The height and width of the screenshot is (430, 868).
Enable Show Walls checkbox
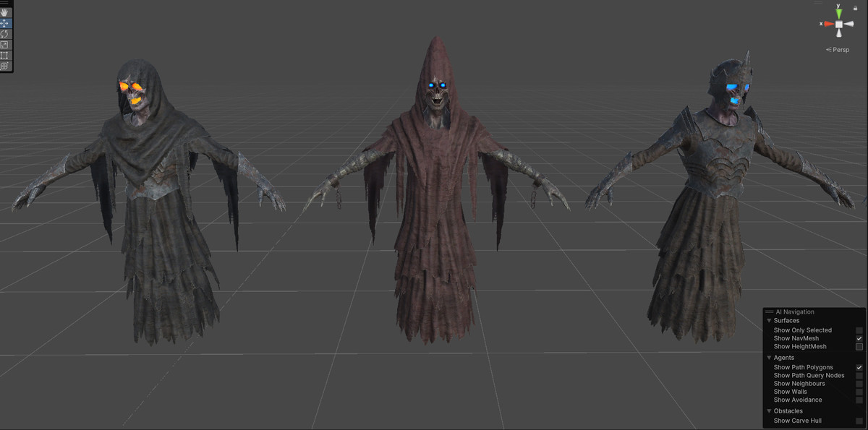tap(859, 392)
